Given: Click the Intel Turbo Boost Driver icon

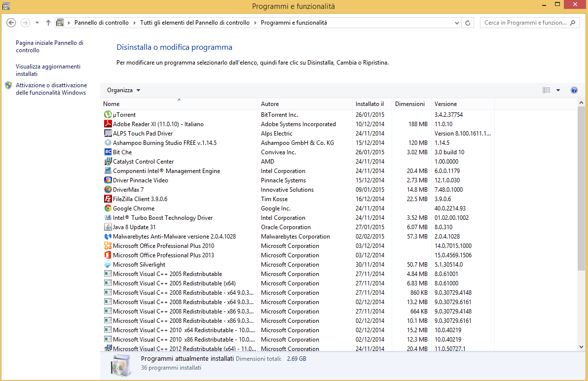Looking at the screenshot, I should [108, 218].
